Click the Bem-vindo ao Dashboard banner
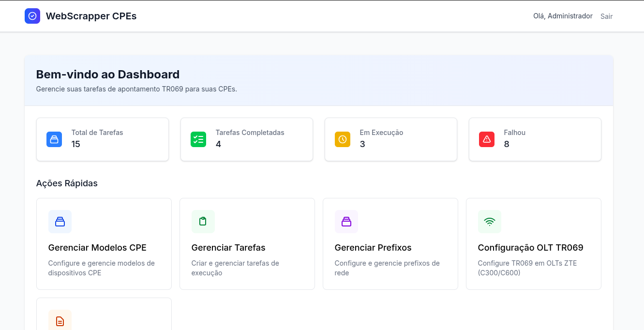The image size is (644, 330). (x=319, y=80)
